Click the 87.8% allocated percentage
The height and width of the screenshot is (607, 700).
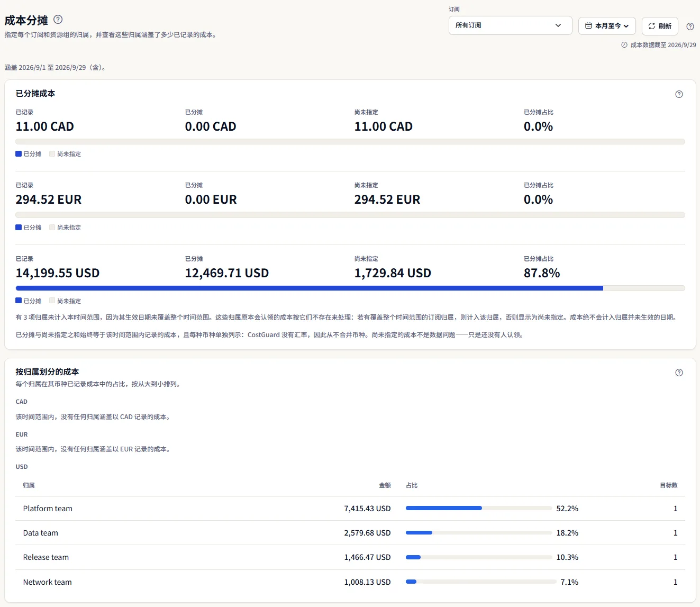pyautogui.click(x=542, y=273)
